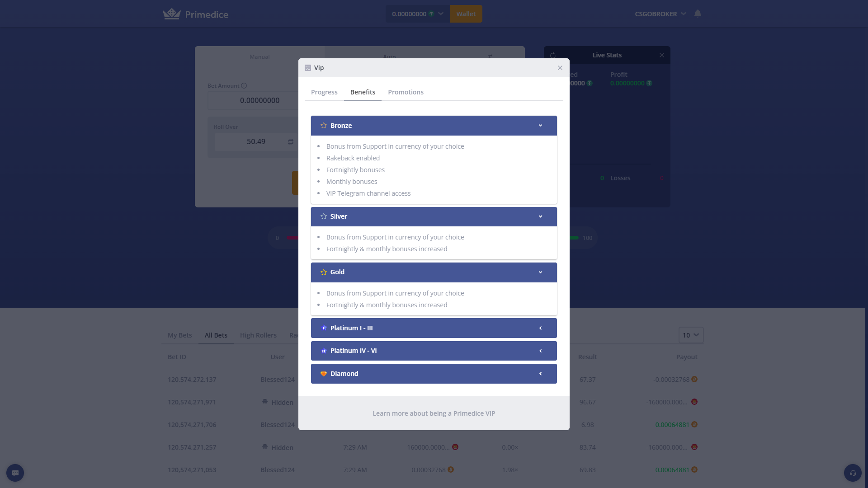This screenshot has width=868, height=488.
Task: Focus the Bet Amount input field
Action: 253,100
